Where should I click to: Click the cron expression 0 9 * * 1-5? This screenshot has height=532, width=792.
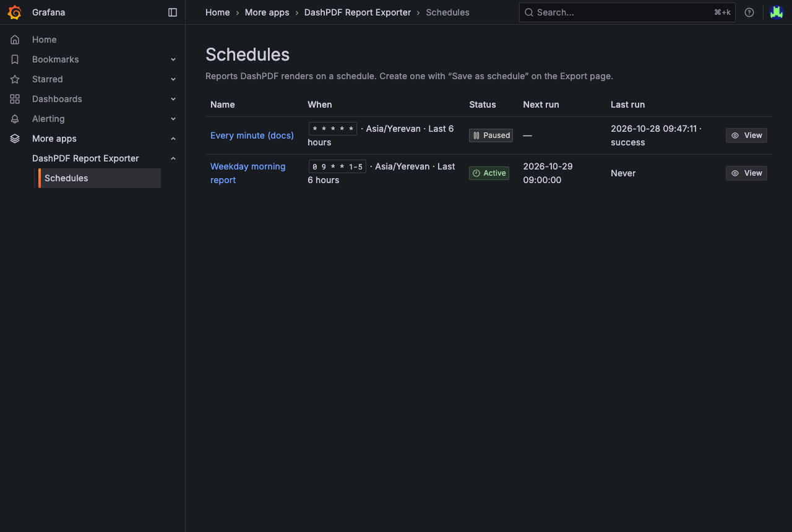(337, 166)
